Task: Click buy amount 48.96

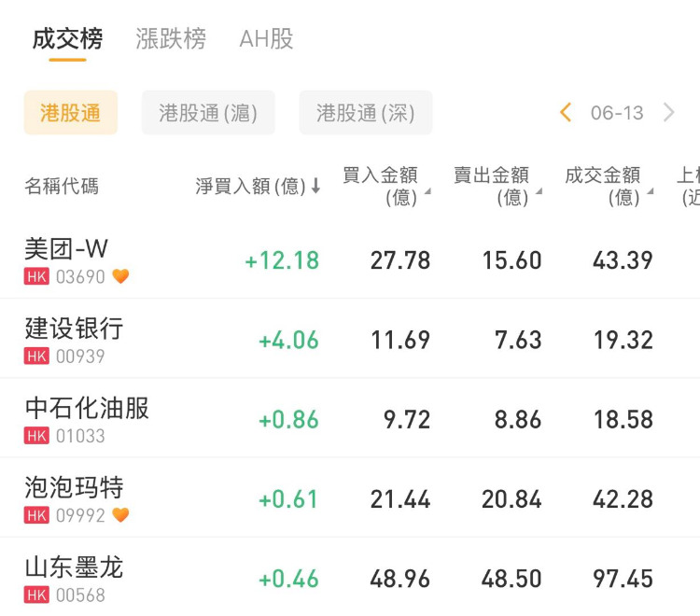Action: pos(400,579)
